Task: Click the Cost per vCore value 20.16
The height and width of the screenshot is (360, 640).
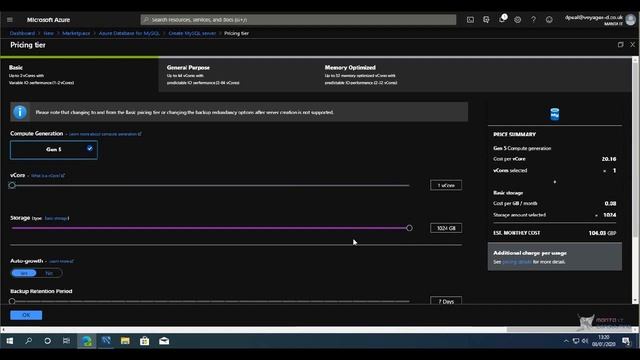Action: (x=609, y=159)
